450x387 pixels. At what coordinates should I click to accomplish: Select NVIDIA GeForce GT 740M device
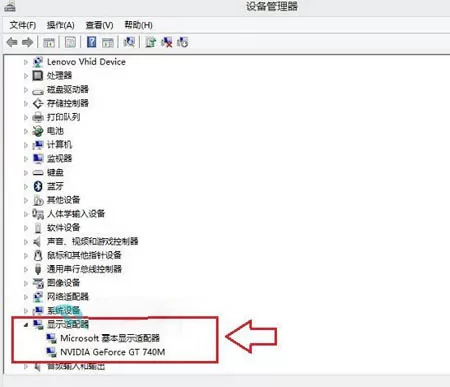coord(113,352)
